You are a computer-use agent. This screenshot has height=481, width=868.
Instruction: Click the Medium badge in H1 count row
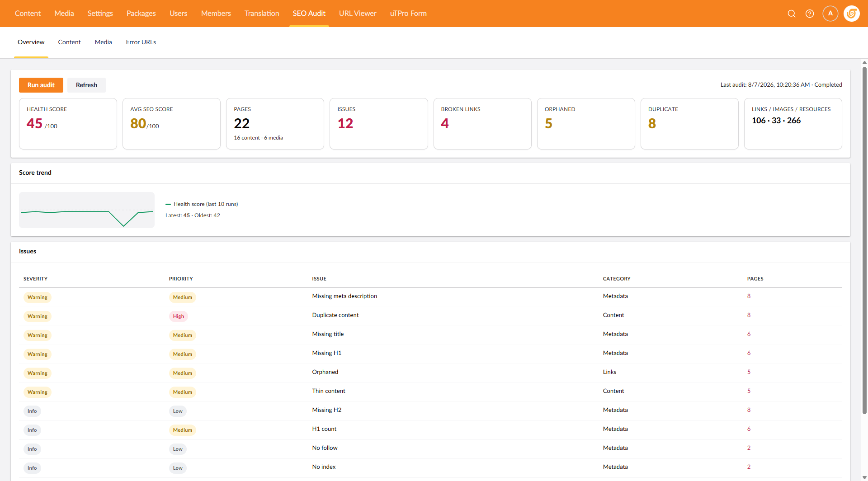183,430
